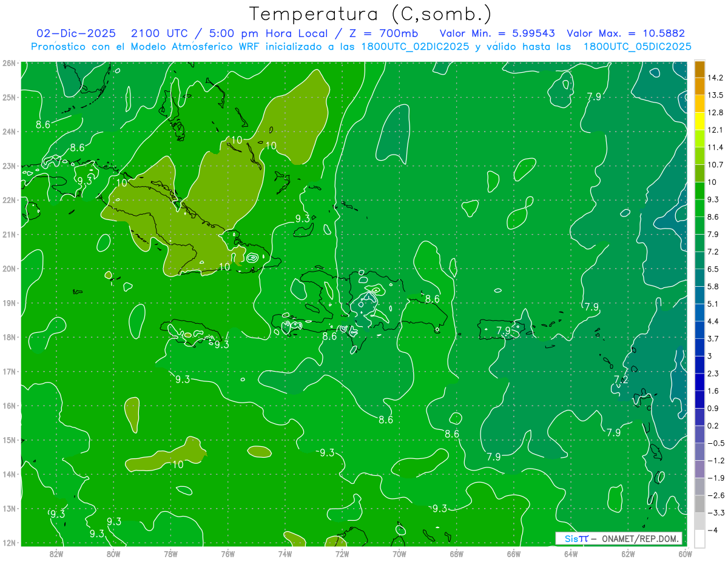Click the colorbar label "13.5"
The height and width of the screenshot is (562, 728).
(x=715, y=95)
